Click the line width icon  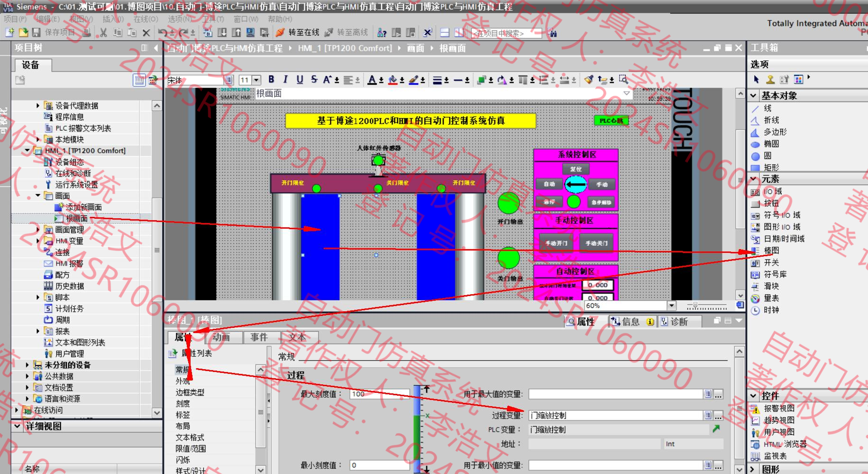pos(438,80)
